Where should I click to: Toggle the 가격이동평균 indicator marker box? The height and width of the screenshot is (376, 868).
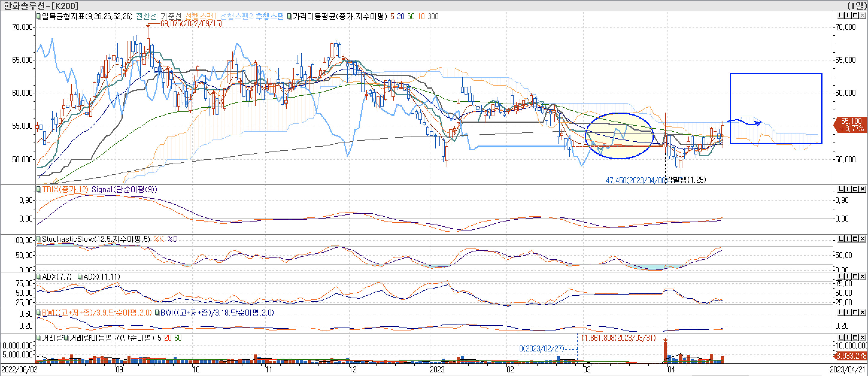click(x=289, y=16)
